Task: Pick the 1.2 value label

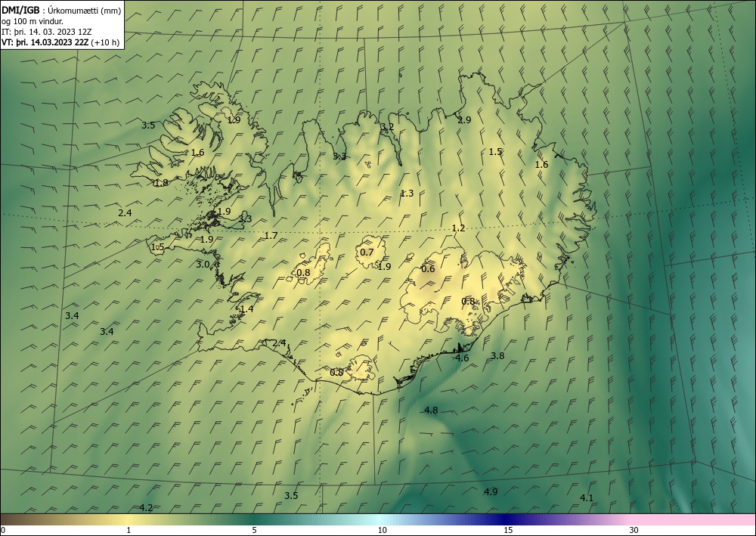Action: coord(459,228)
